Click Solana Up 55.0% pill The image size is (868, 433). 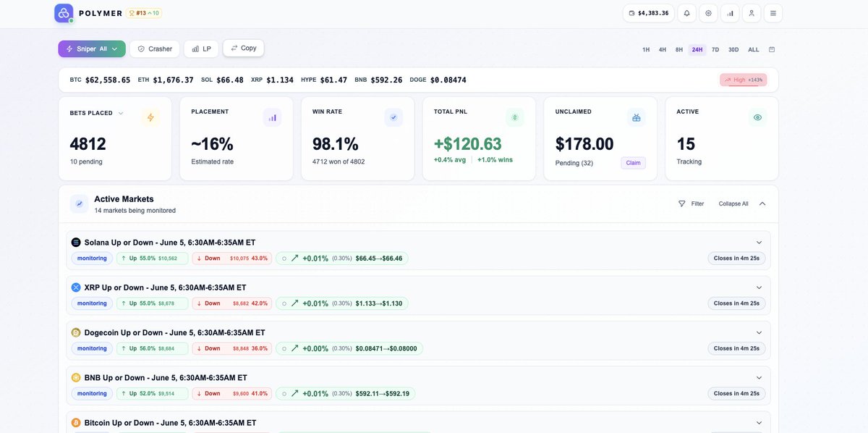pos(153,258)
